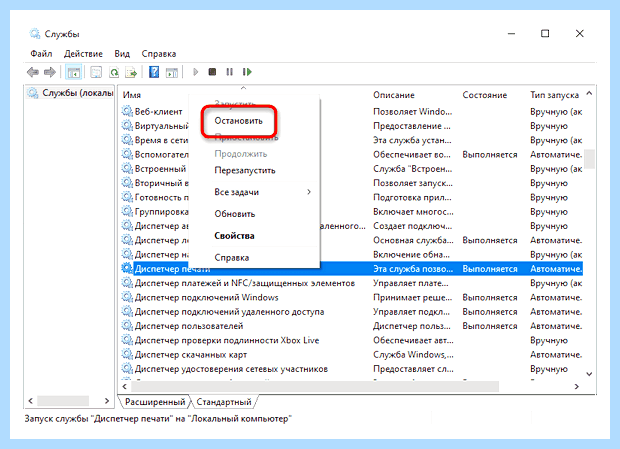Click the vertical scrollbar thumb

pos(589,158)
